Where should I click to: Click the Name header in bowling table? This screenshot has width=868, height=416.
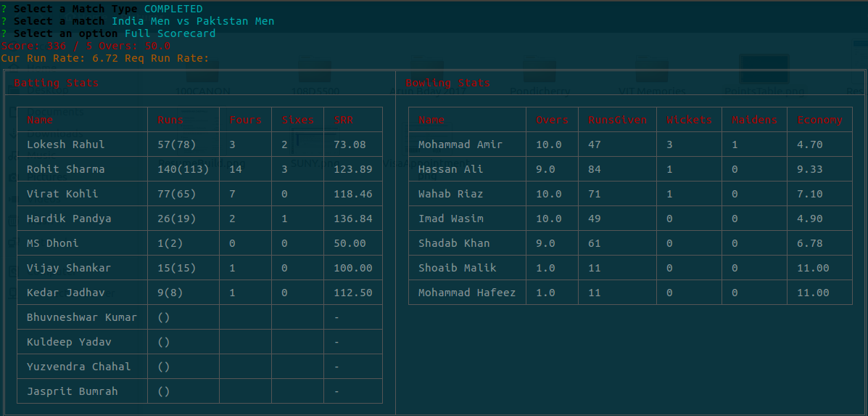coord(431,120)
